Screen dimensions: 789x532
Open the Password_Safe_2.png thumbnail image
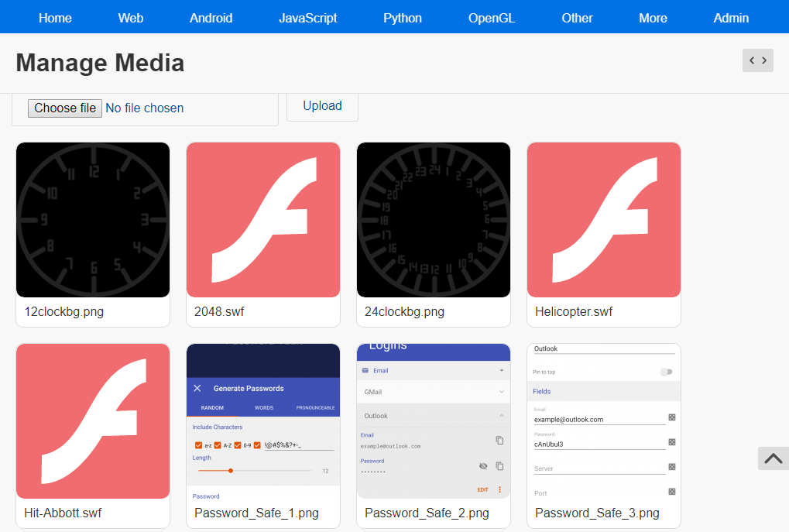pyautogui.click(x=434, y=421)
